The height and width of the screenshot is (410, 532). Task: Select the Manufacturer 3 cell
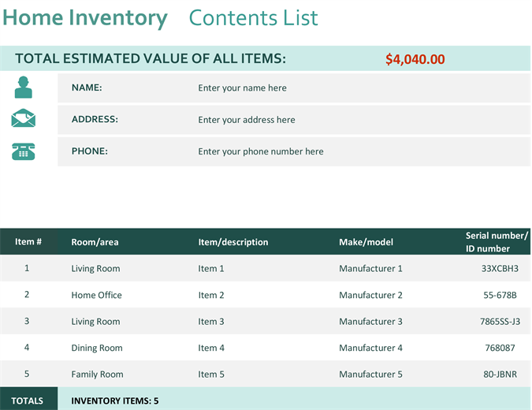pyautogui.click(x=370, y=322)
